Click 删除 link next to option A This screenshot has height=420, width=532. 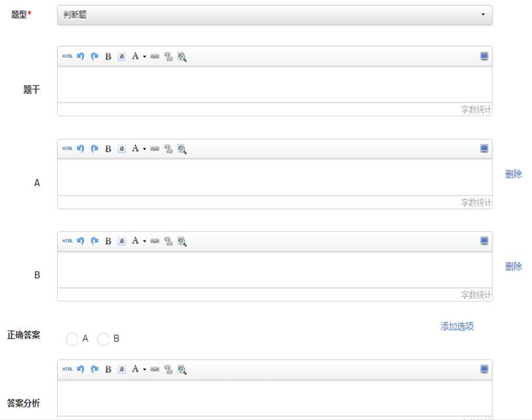[513, 174]
